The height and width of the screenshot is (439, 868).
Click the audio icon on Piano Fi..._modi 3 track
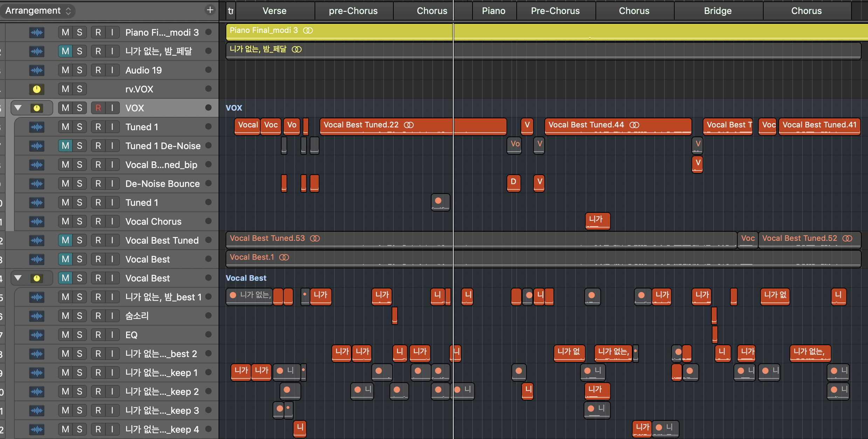click(36, 33)
